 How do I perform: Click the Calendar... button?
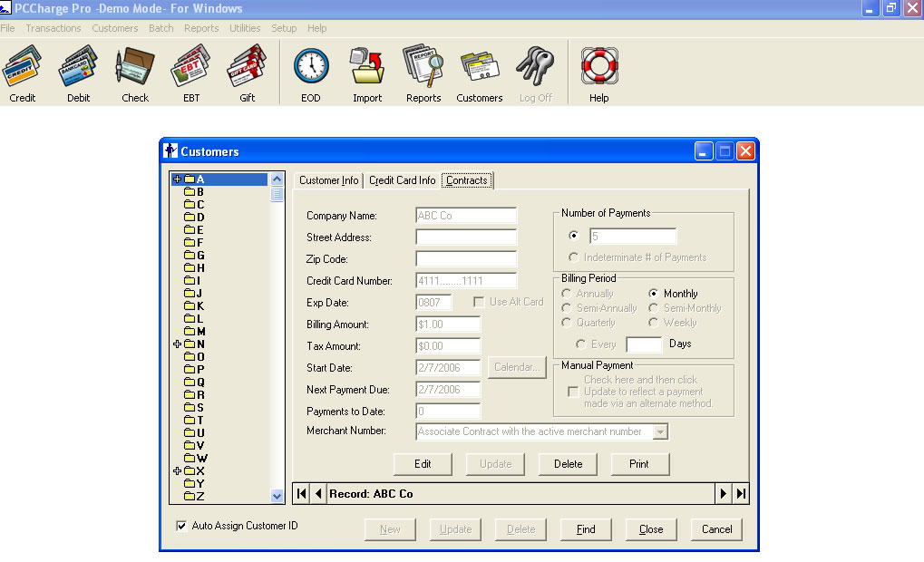(517, 368)
